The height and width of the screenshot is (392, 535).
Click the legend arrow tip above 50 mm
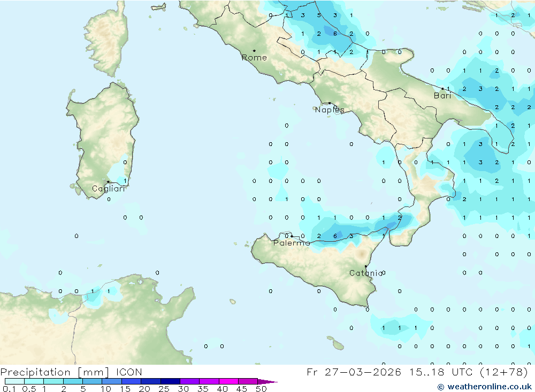pyautogui.click(x=268, y=381)
